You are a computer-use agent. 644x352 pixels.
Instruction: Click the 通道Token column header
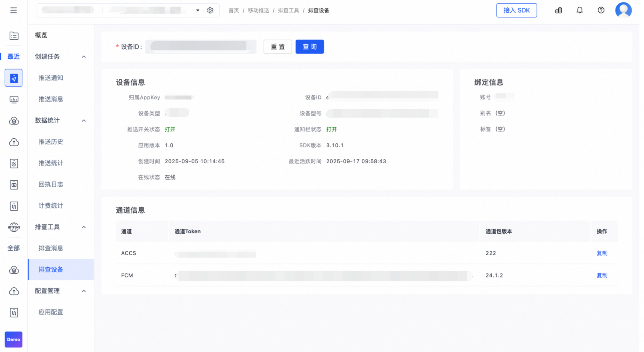(188, 232)
